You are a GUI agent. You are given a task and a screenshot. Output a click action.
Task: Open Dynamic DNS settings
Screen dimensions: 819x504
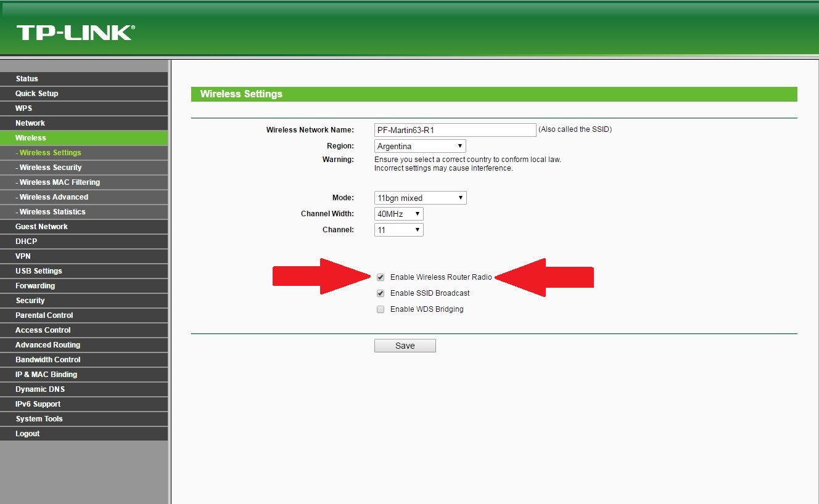(84, 389)
